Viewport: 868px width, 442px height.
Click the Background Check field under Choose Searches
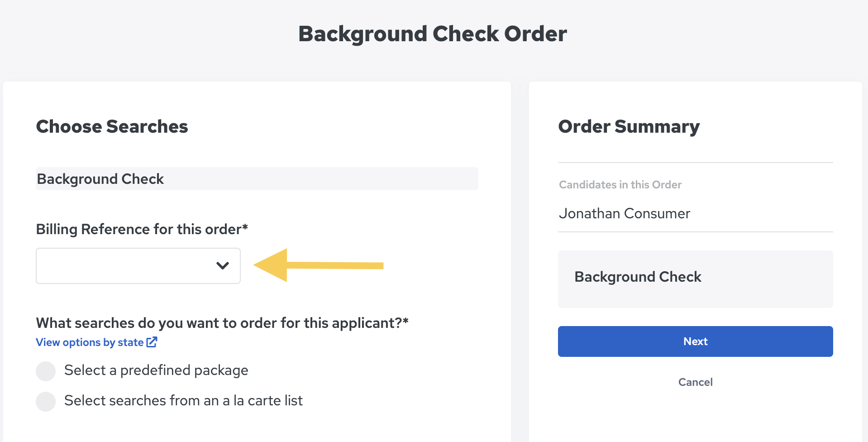tap(257, 179)
